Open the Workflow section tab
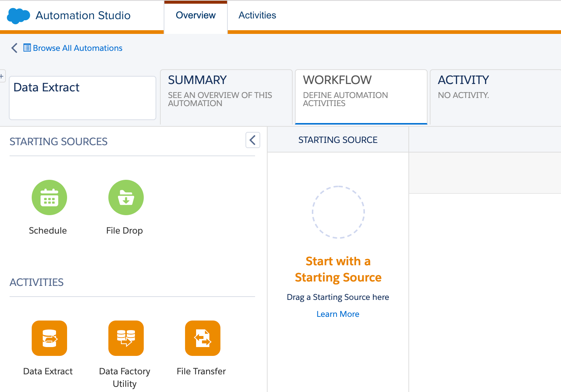561x392 pixels. click(361, 97)
